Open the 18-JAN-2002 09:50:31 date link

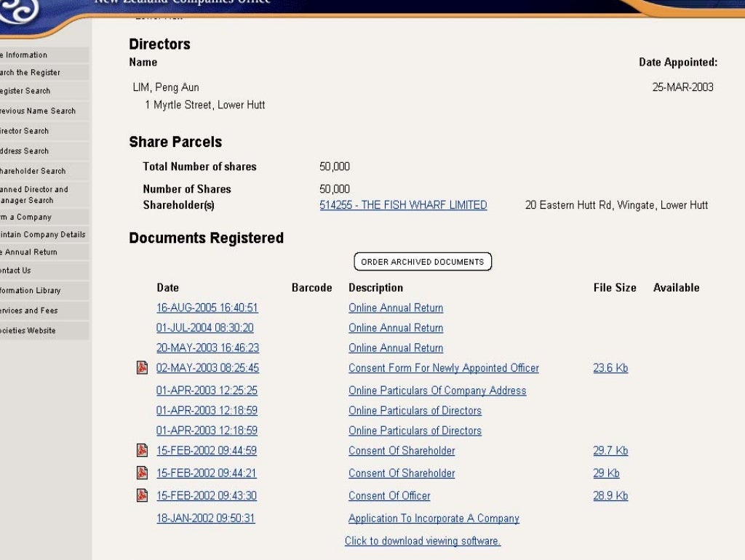[206, 519]
